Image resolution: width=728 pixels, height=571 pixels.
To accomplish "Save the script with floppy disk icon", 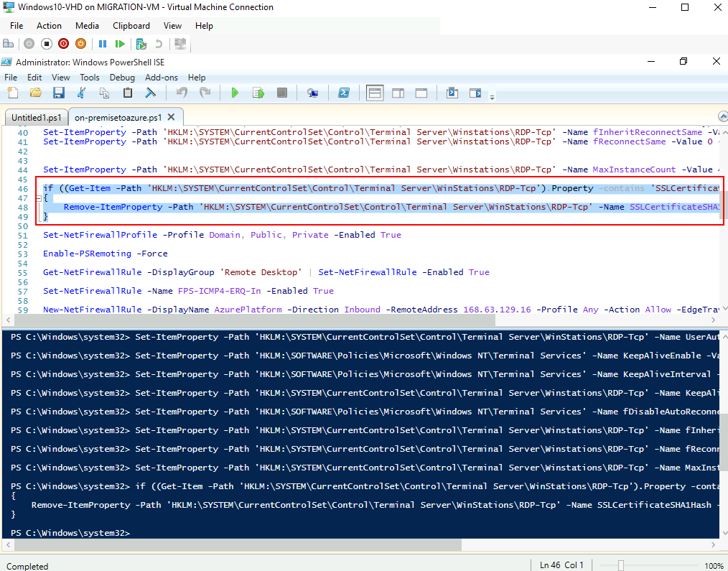I will tap(58, 93).
